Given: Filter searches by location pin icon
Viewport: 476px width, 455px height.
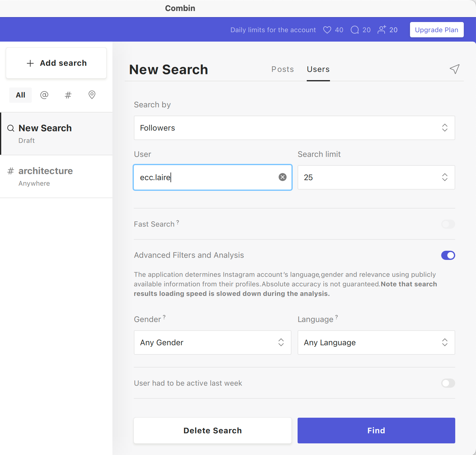Looking at the screenshot, I should pos(92,95).
